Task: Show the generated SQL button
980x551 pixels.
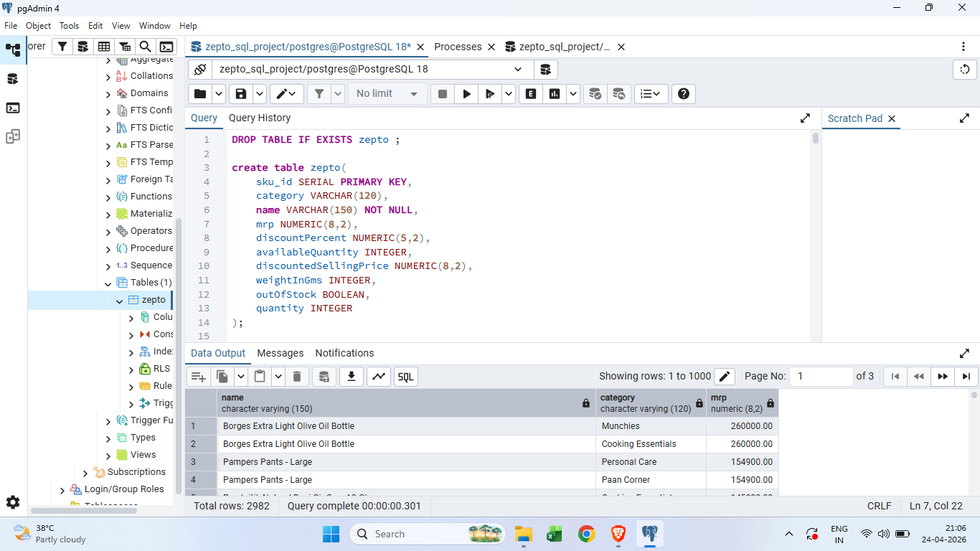Action: coord(406,377)
